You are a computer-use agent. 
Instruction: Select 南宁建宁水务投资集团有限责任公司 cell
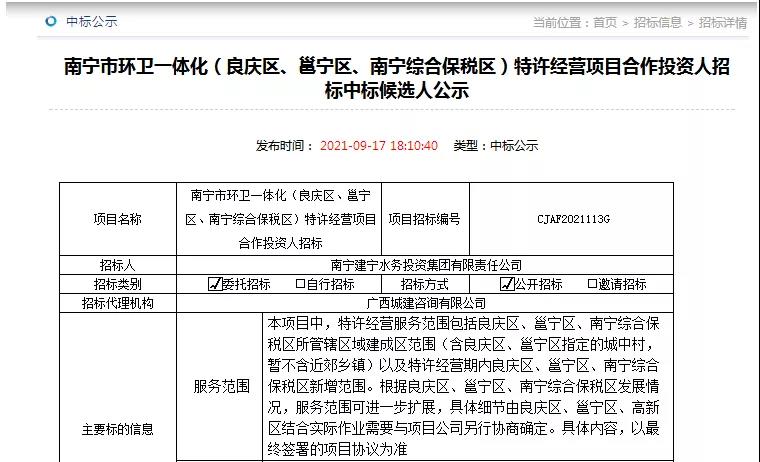(x=426, y=265)
